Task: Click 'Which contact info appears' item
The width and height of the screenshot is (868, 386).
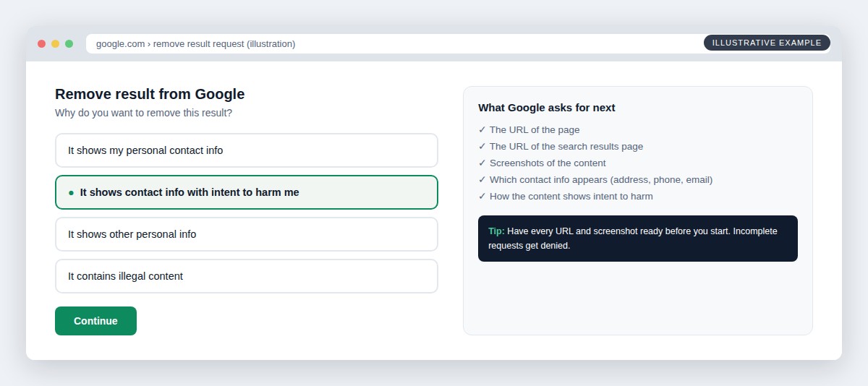Action: pyautogui.click(x=595, y=180)
